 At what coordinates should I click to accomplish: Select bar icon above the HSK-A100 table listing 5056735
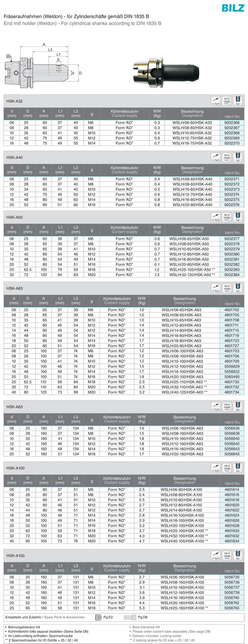click(238, 556)
